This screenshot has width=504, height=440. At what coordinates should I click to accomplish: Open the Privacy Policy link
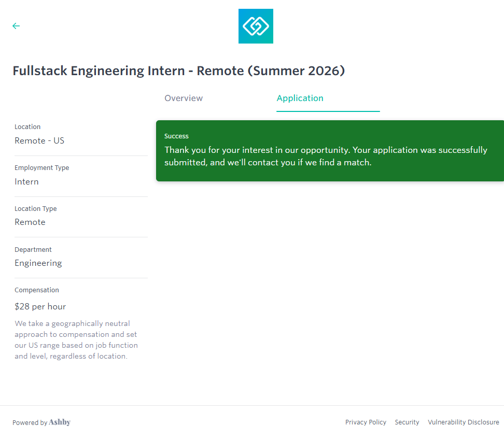[x=366, y=422]
